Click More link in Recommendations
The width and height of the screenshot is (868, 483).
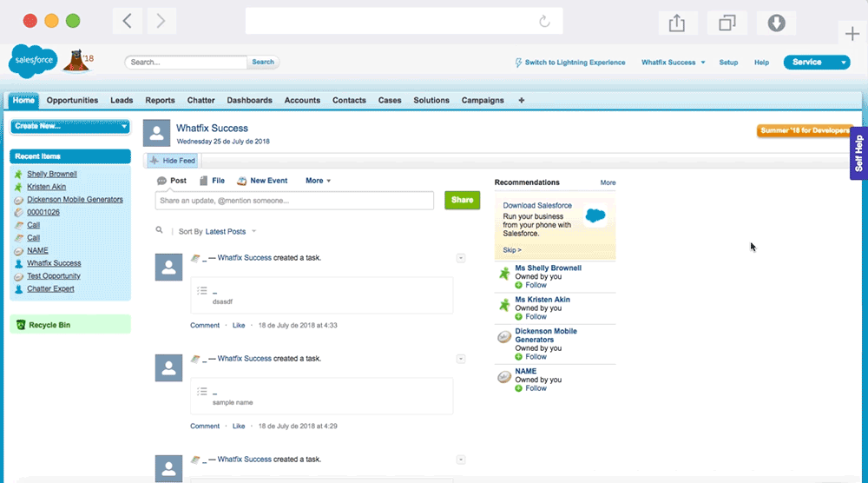(608, 182)
